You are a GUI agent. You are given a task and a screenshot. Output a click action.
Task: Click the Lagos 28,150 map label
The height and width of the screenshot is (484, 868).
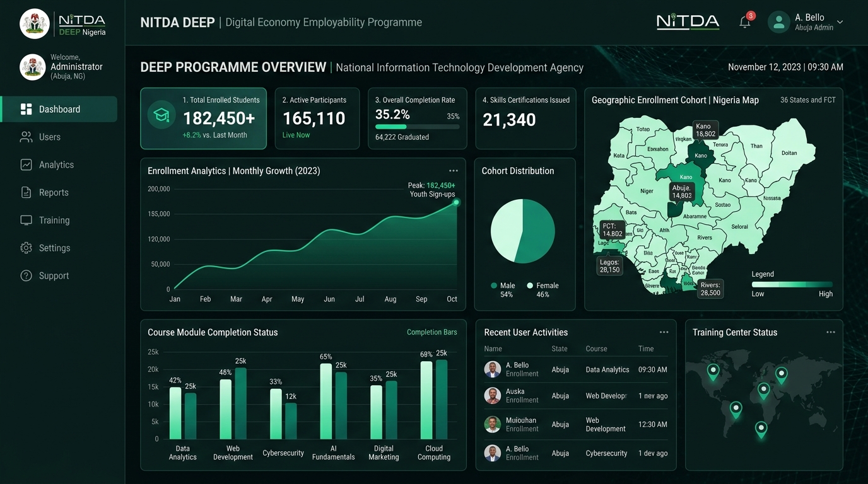[609, 266]
